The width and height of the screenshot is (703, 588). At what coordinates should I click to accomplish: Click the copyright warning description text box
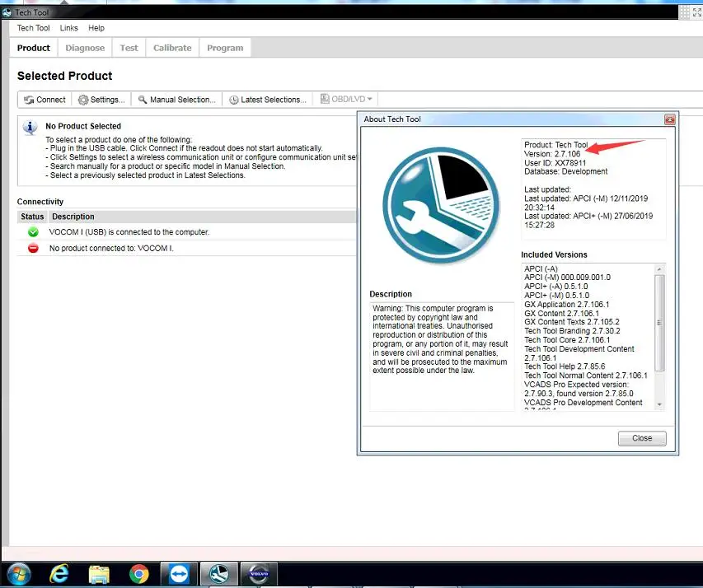(x=442, y=357)
